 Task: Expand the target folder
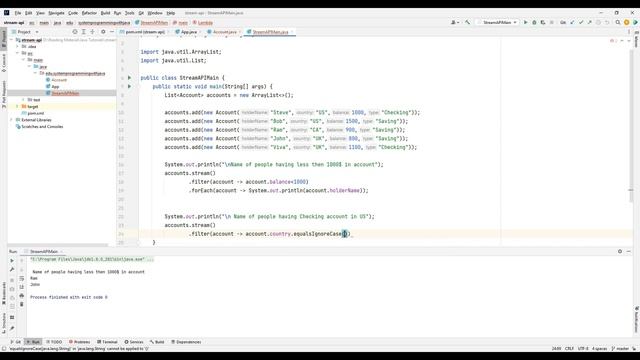tap(18, 106)
